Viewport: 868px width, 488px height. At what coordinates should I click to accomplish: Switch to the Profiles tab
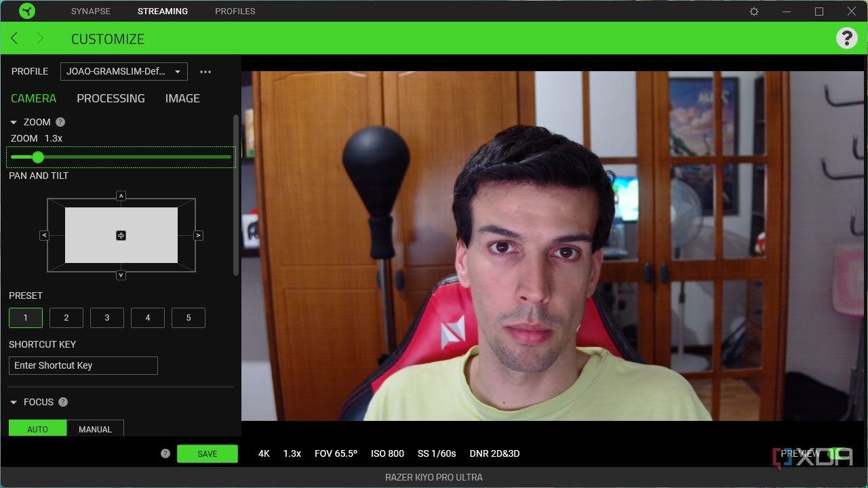click(x=235, y=12)
